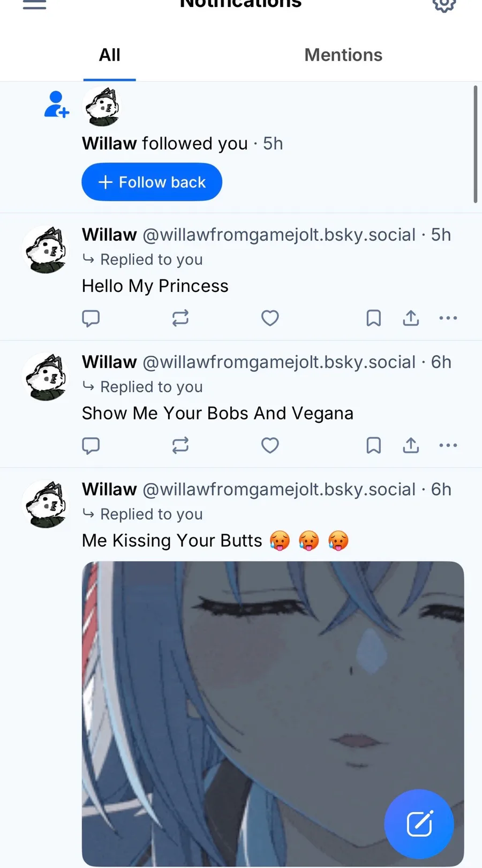Open more options on "Hello My Princess" reply

tap(448, 318)
